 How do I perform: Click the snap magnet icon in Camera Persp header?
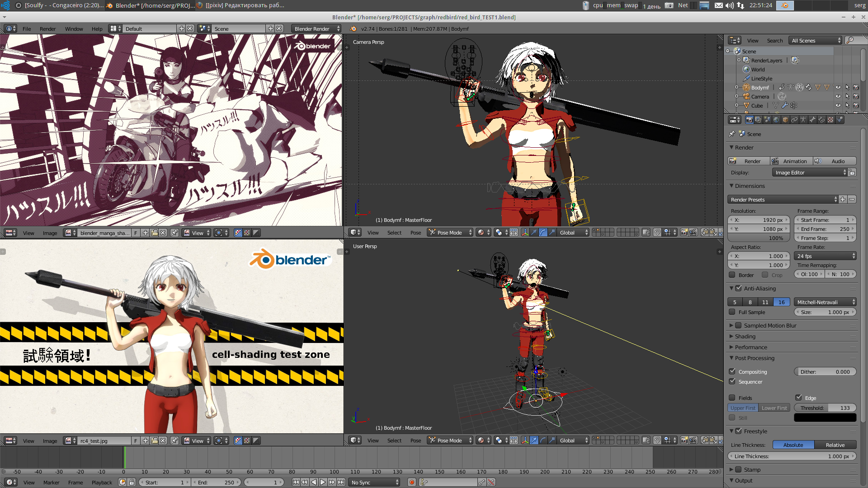click(x=657, y=232)
